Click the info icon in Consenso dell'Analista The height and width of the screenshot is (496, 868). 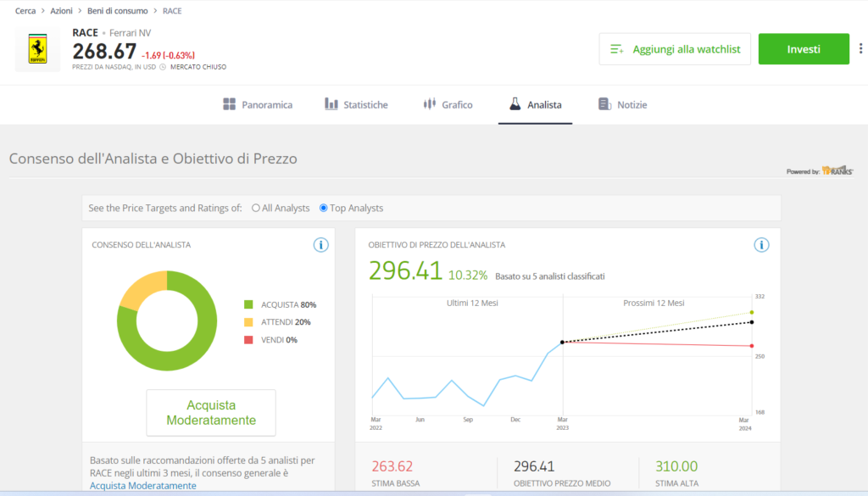point(320,245)
